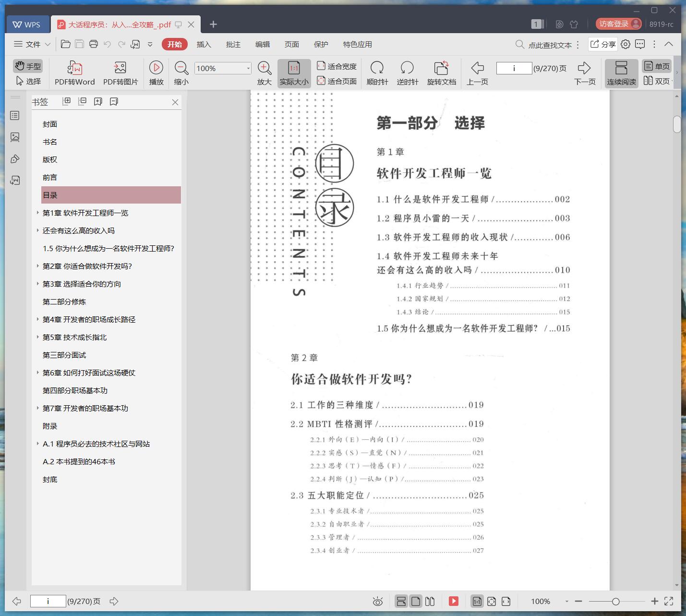This screenshot has height=616, width=686.
Task: Click the toolbar page number input field
Action: click(514, 68)
